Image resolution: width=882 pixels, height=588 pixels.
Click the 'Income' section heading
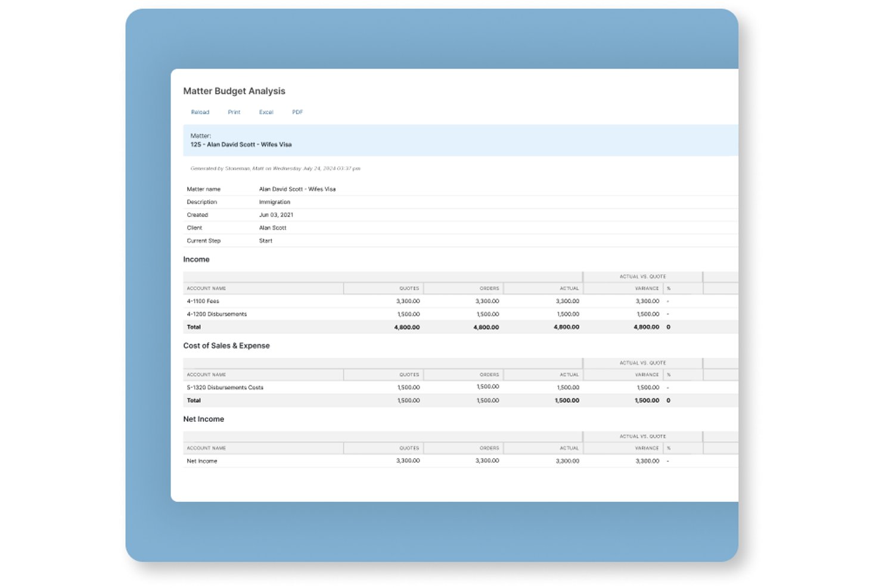196,260
